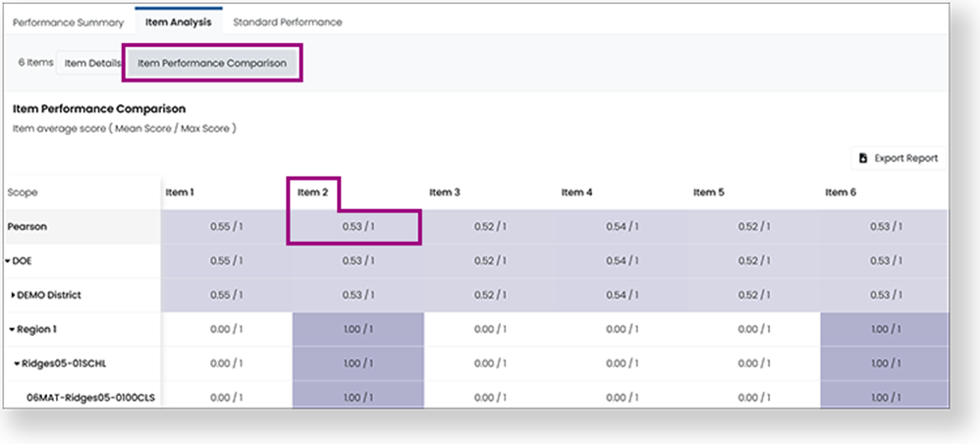Collapse the Ridges05-01SCHL school row
980x444 pixels.
point(17,363)
